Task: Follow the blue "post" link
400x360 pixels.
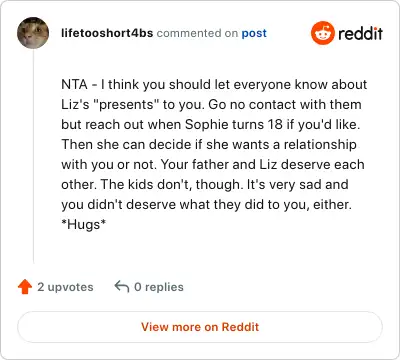Action: [x=254, y=33]
